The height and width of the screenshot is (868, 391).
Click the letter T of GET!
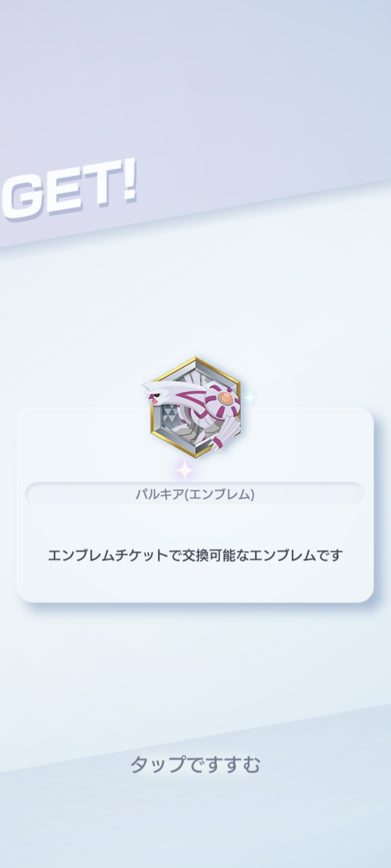pos(101,184)
